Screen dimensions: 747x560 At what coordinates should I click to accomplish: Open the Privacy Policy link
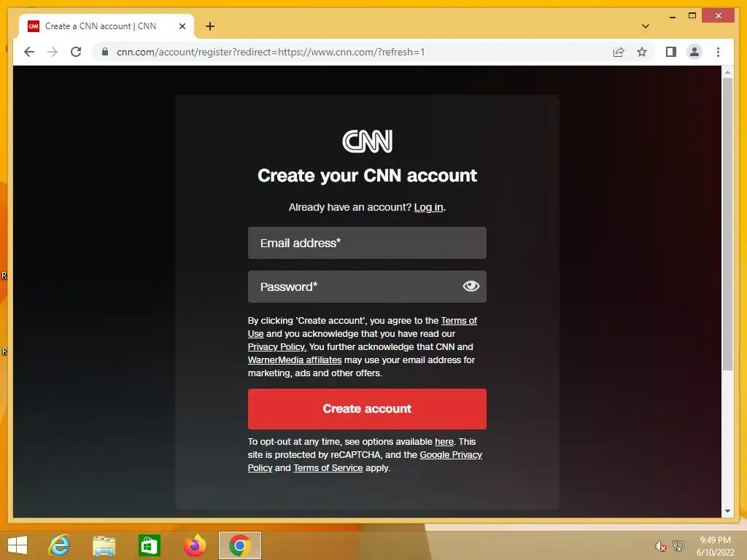(276, 346)
